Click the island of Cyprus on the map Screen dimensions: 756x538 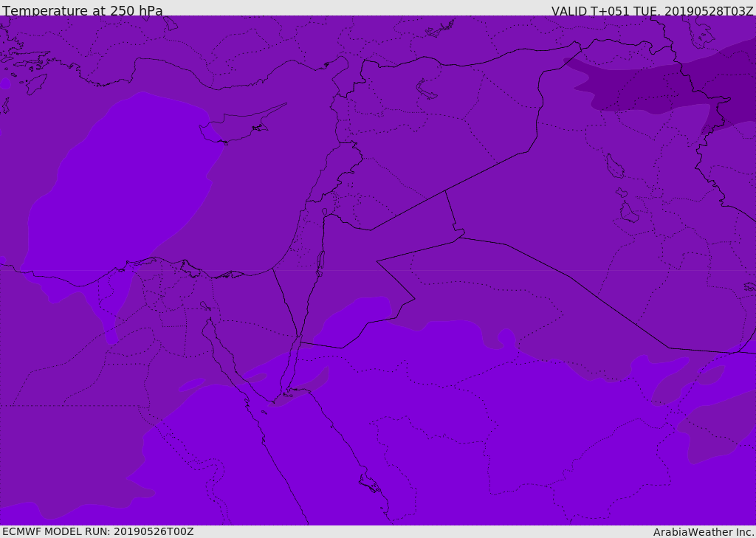(238, 125)
